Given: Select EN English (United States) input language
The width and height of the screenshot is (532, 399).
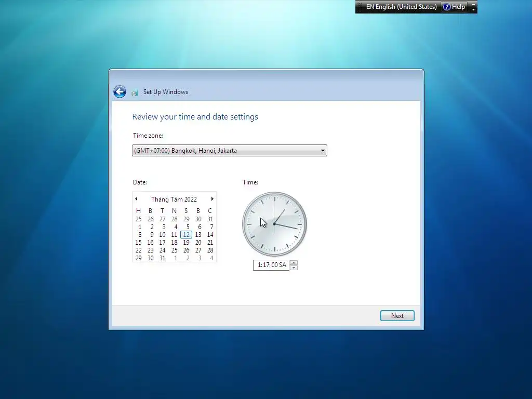Looking at the screenshot, I should [401, 7].
